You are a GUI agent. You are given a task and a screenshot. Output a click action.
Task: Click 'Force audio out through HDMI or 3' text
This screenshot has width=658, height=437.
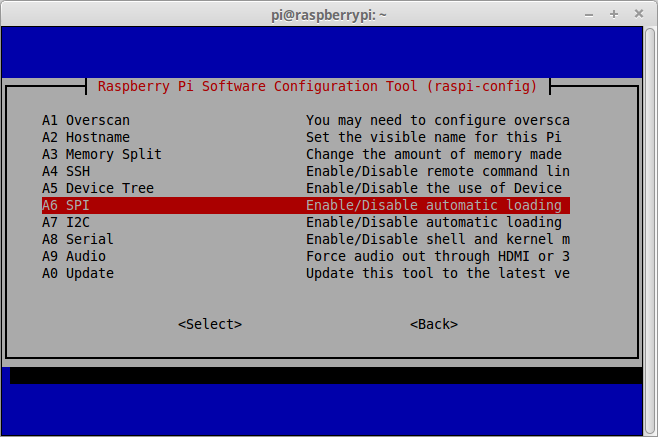pyautogui.click(x=438, y=256)
